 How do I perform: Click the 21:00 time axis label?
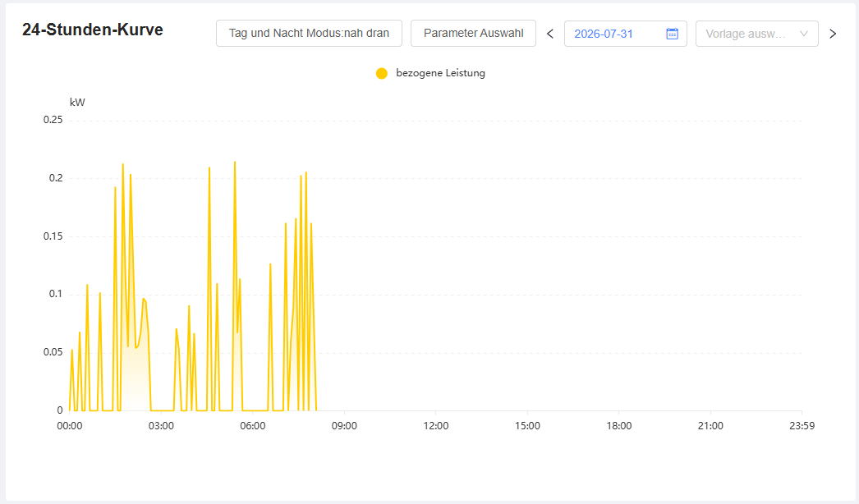tap(710, 426)
